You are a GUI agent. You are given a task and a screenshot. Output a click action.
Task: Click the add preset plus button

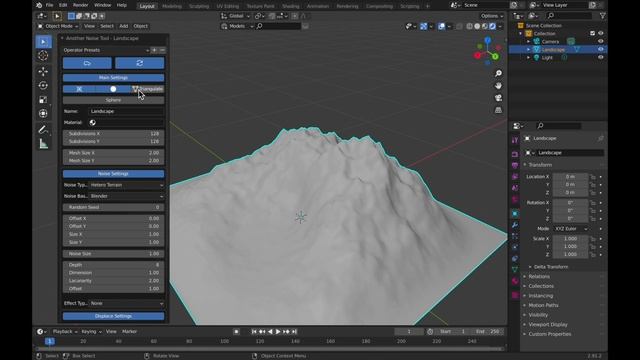[154, 50]
